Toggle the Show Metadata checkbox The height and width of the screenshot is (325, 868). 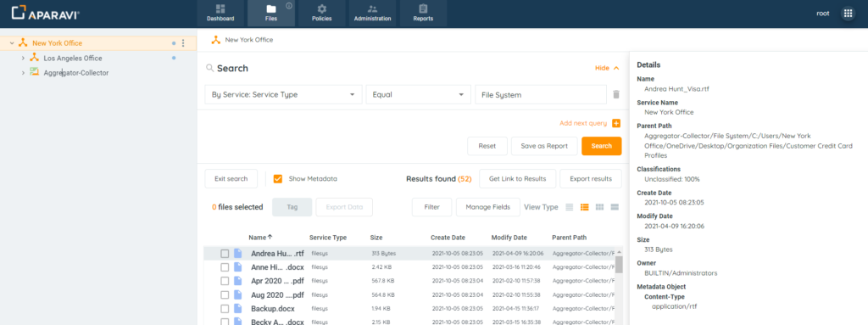point(278,178)
